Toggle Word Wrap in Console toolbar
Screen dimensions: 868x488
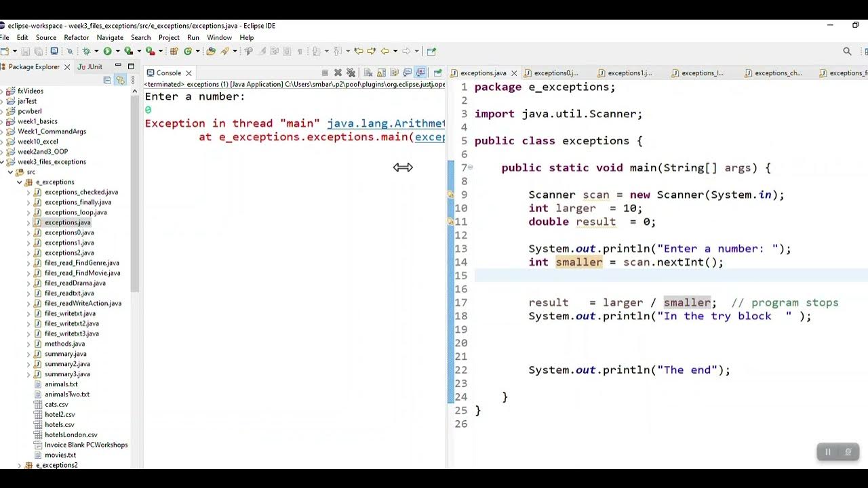394,73
